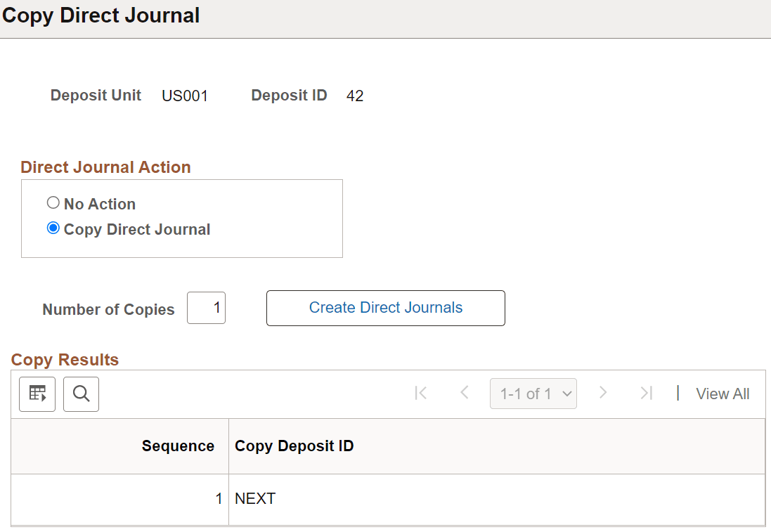Click the previous page arrow
771x532 pixels.
click(464, 394)
